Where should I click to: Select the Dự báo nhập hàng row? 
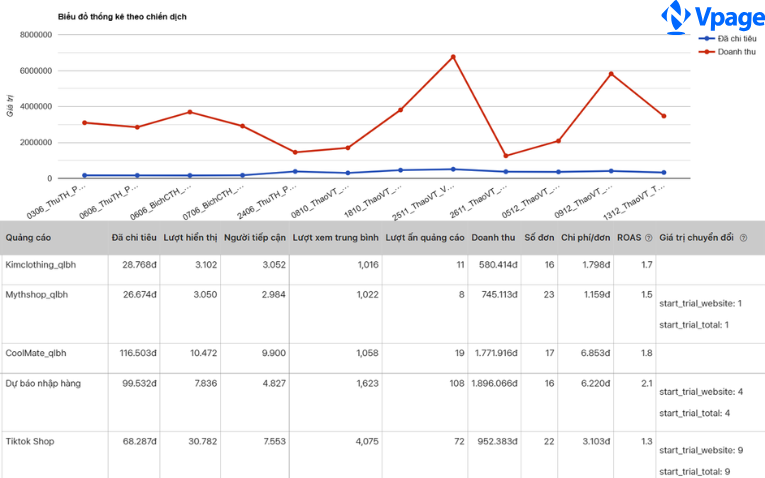coord(43,383)
